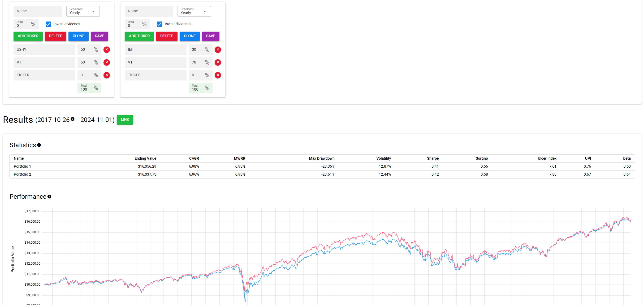This screenshot has height=305, width=644.
Task: Click the MWRR column header
Action: pyautogui.click(x=240, y=159)
